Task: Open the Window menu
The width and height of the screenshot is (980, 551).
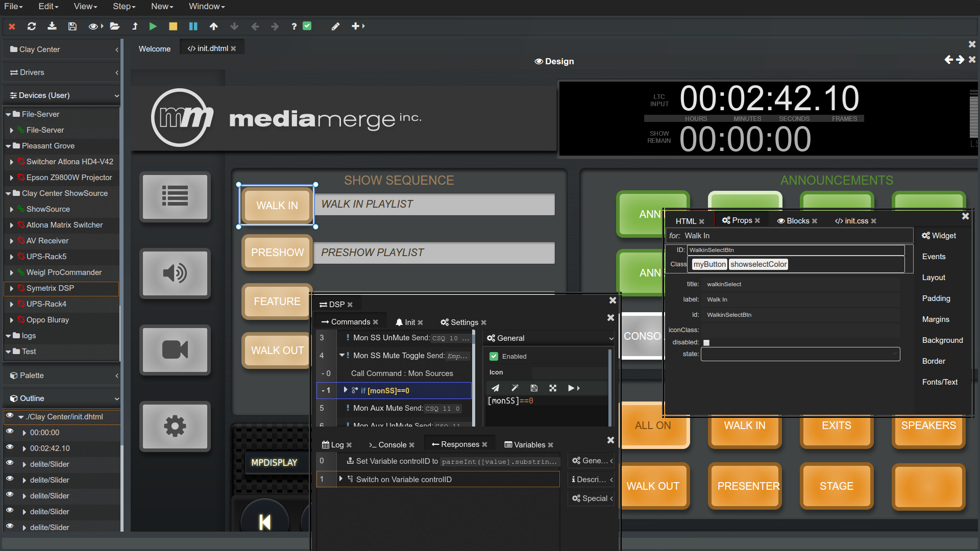Action: (206, 6)
